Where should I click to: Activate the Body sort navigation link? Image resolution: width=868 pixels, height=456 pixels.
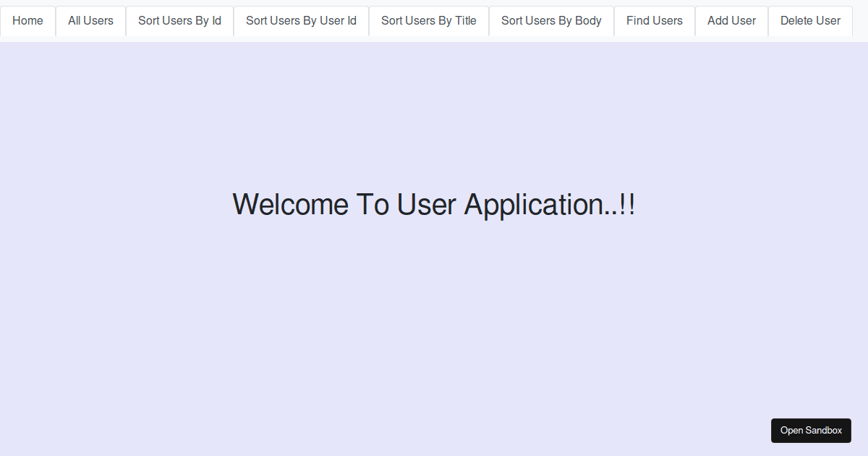[x=551, y=20]
